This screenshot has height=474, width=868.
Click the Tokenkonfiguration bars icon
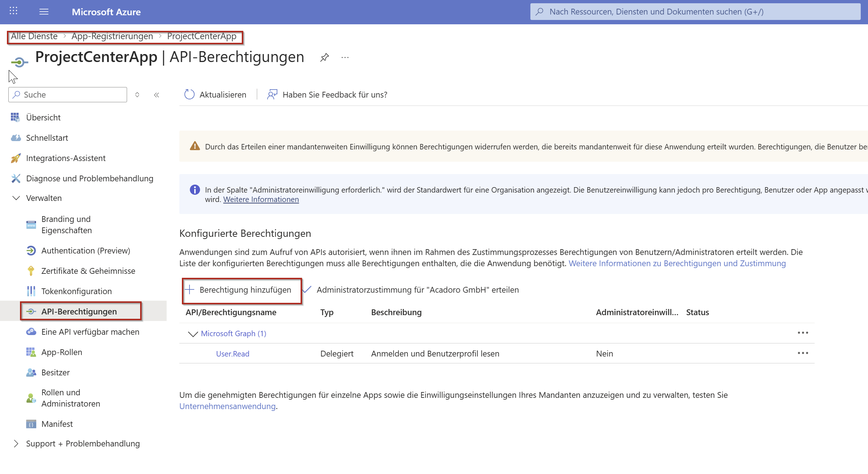point(31,291)
